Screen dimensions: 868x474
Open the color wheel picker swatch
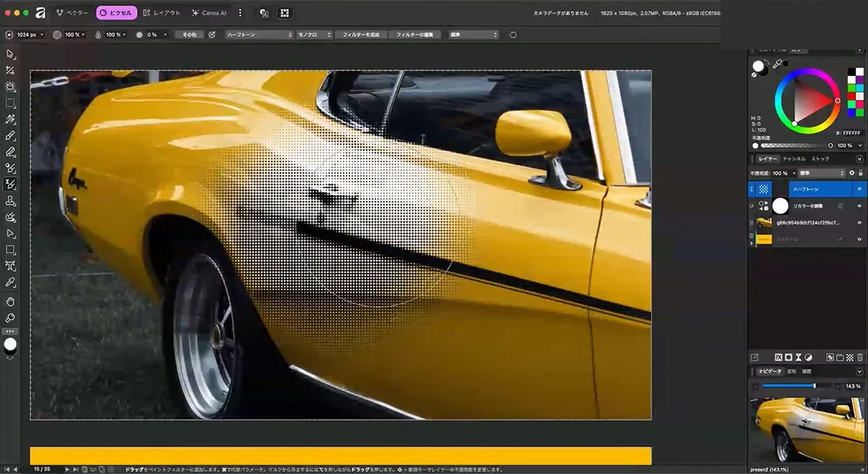point(757,67)
